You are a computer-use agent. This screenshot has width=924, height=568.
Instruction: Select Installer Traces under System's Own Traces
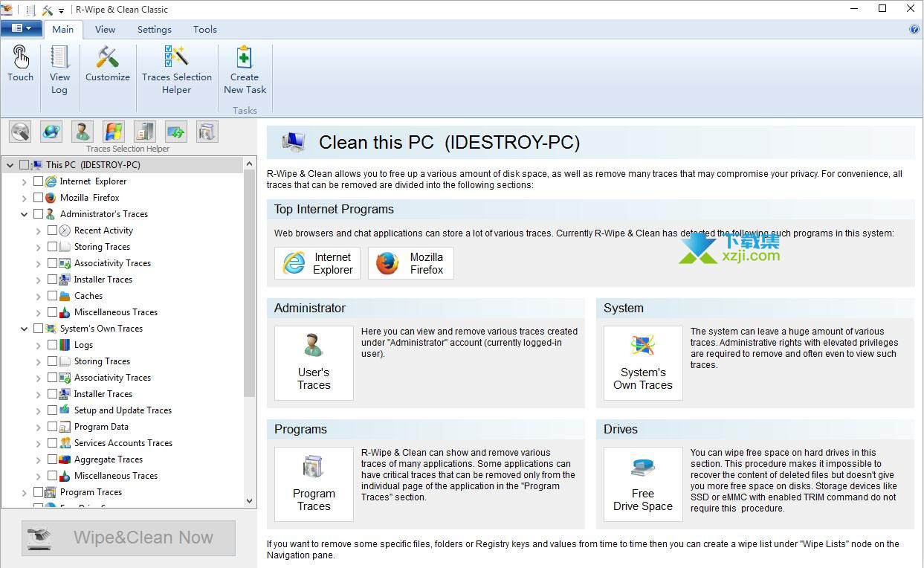click(x=103, y=394)
